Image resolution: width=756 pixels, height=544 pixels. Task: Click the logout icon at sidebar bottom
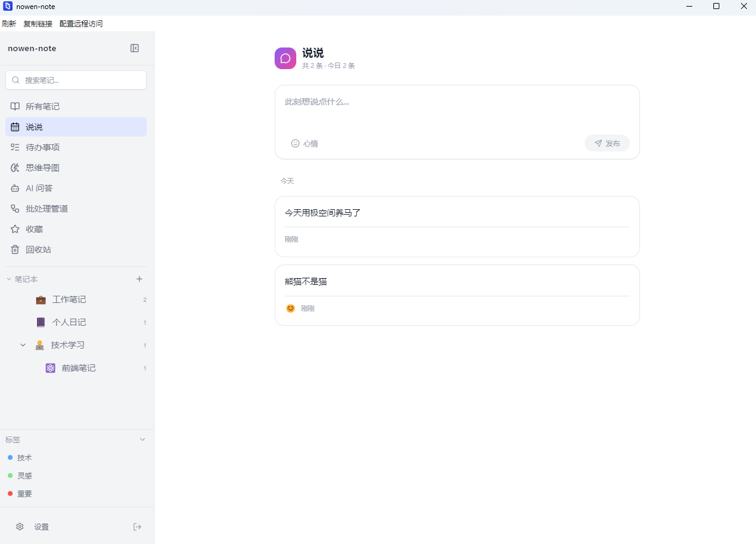coord(138,527)
